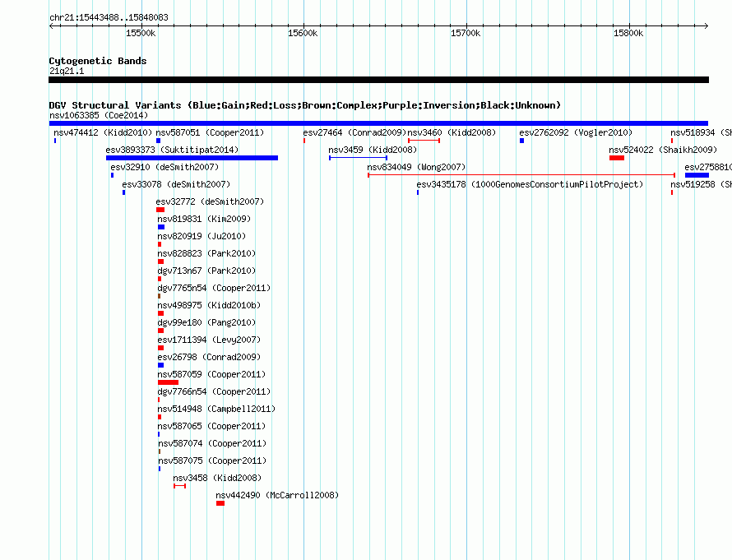Click the esv32772 (deSmith2007) label

click(210, 201)
